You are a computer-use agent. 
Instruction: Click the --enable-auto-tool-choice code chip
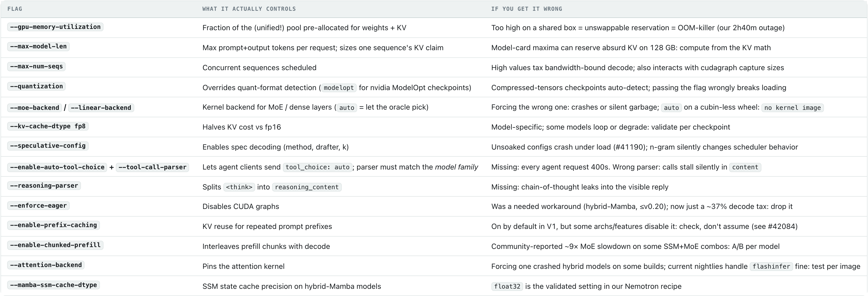point(57,167)
